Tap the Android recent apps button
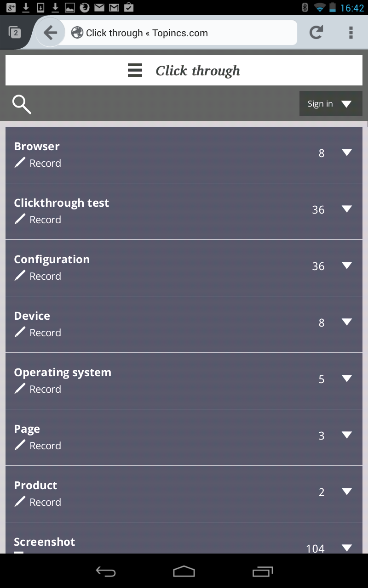Viewport: 368px width, 588px height. click(263, 571)
